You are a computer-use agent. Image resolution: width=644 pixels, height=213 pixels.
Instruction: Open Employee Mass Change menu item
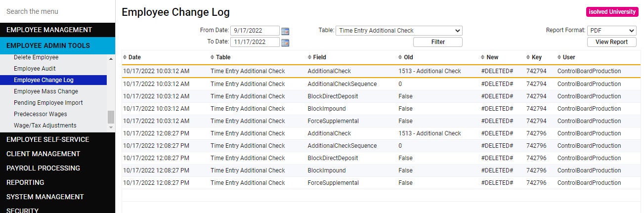[46, 91]
